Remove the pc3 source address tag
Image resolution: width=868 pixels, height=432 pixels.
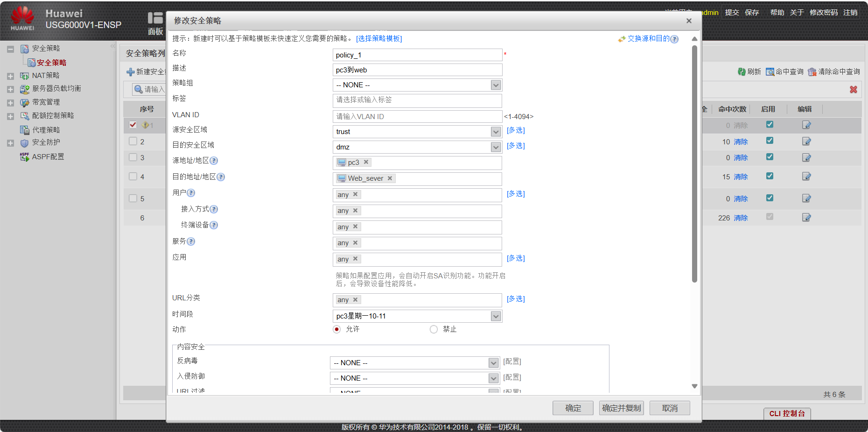pos(366,162)
